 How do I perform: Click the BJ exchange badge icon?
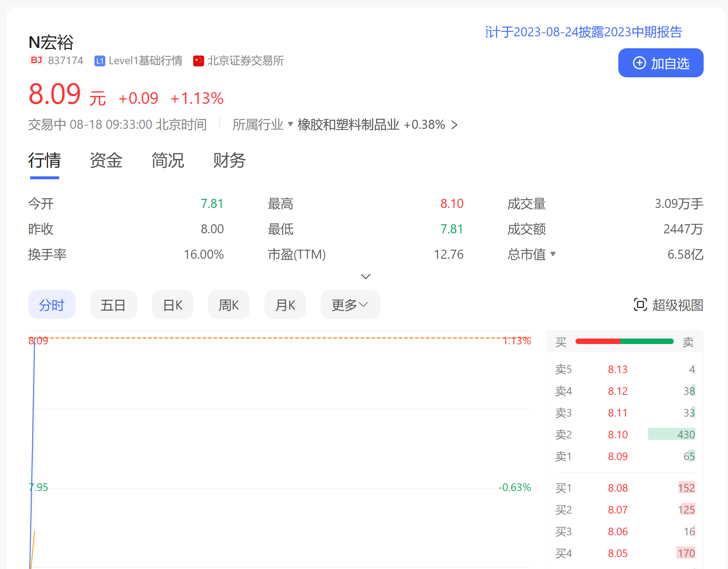pyautogui.click(x=36, y=60)
